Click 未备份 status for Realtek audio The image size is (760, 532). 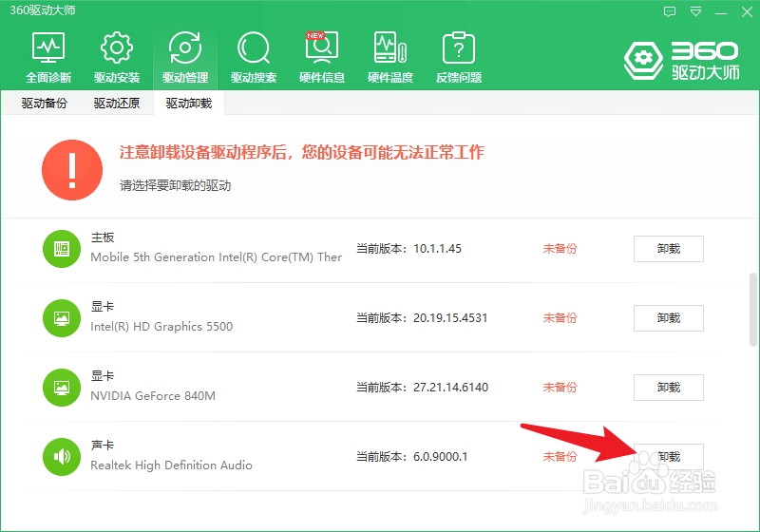point(560,456)
